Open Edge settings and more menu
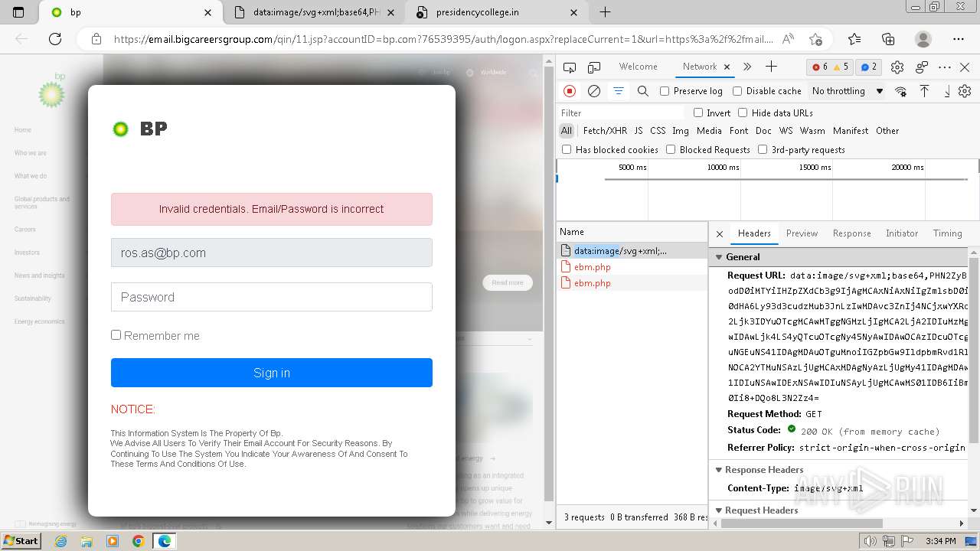980x551 pixels. tap(959, 39)
